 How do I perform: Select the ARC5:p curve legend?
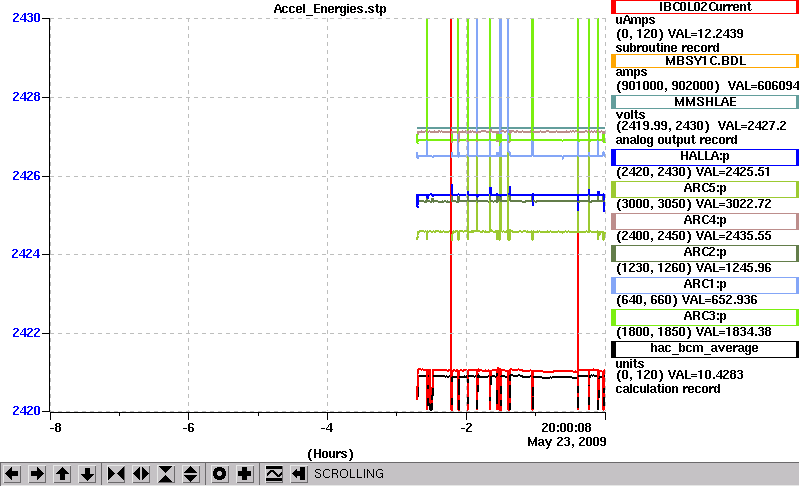[x=705, y=189]
